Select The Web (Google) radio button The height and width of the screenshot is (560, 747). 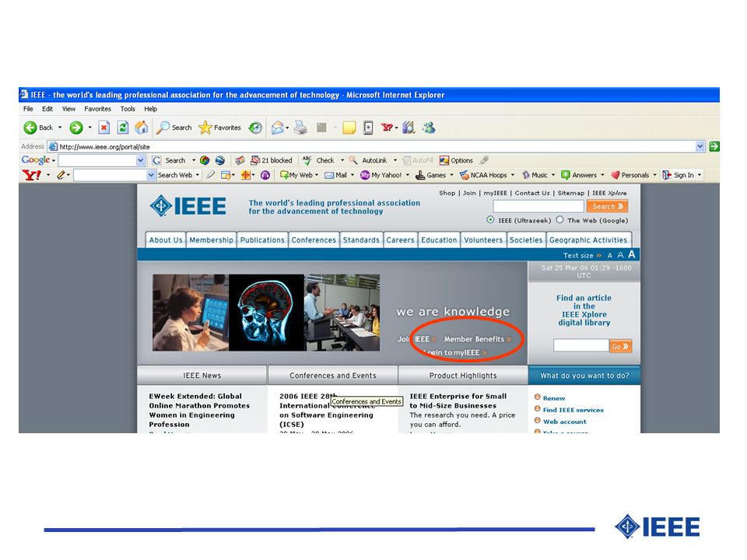coord(559,220)
